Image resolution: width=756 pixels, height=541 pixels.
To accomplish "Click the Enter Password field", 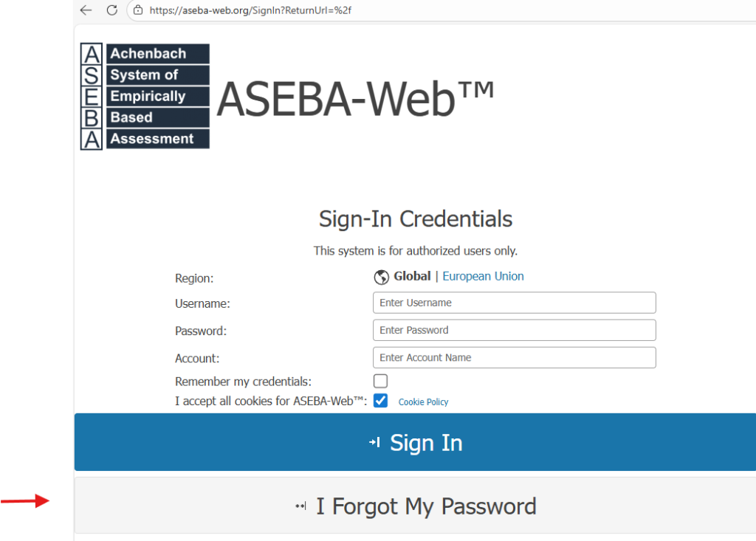I will pos(514,330).
